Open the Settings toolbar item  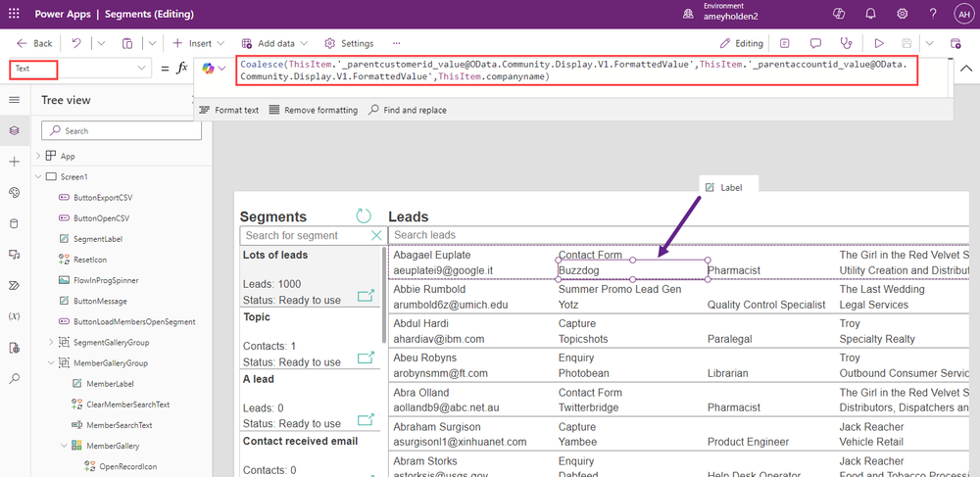[349, 43]
